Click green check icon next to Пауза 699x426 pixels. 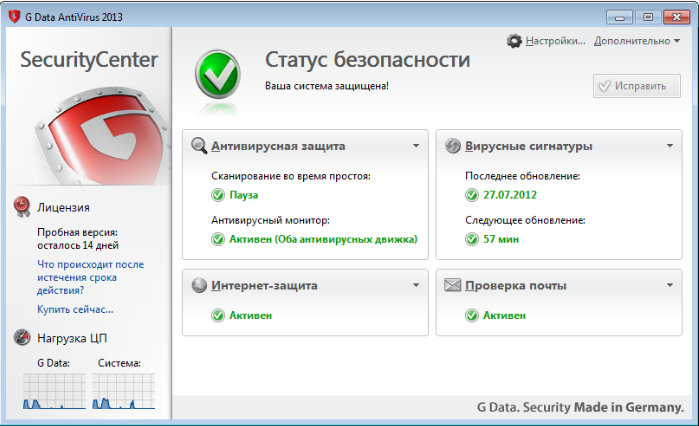click(218, 195)
